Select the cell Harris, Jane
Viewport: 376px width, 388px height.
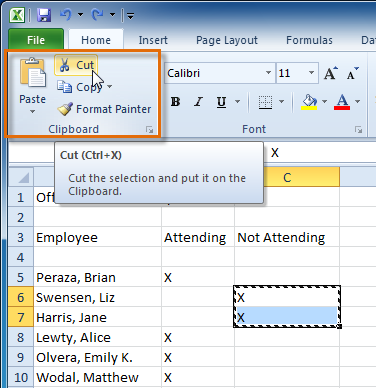(98, 317)
